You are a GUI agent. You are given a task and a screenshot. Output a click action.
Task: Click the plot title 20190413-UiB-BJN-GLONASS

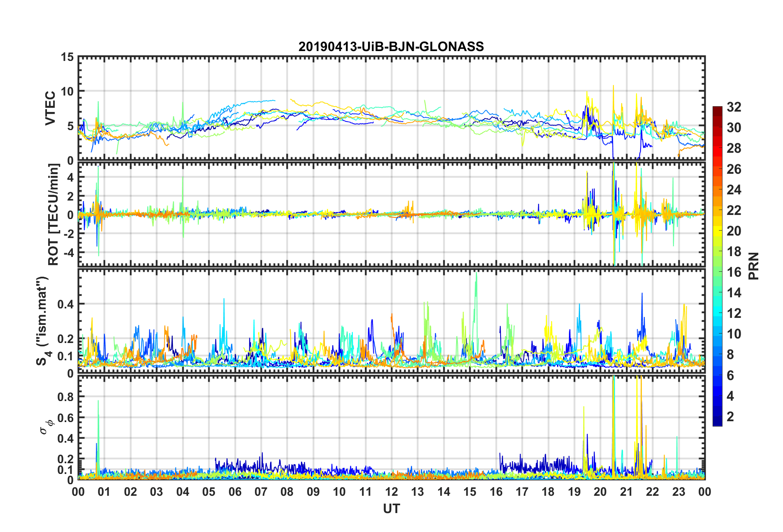point(391,47)
